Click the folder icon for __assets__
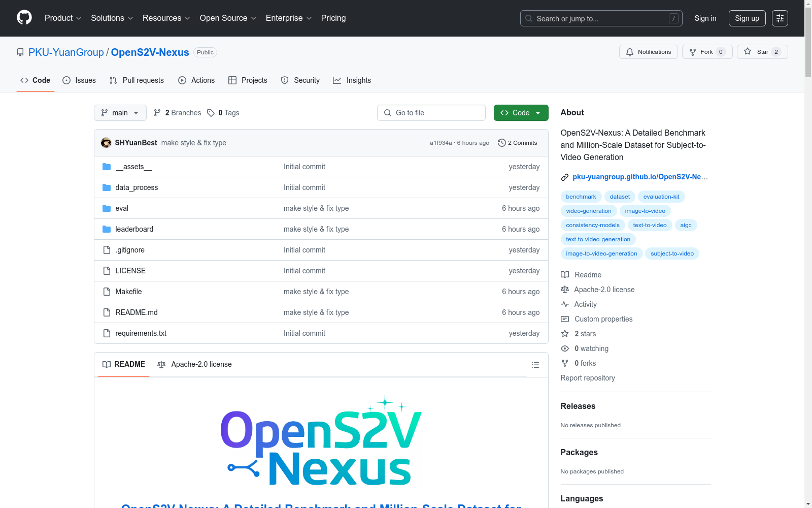Screen dimensions: 812x508 (x=107, y=167)
